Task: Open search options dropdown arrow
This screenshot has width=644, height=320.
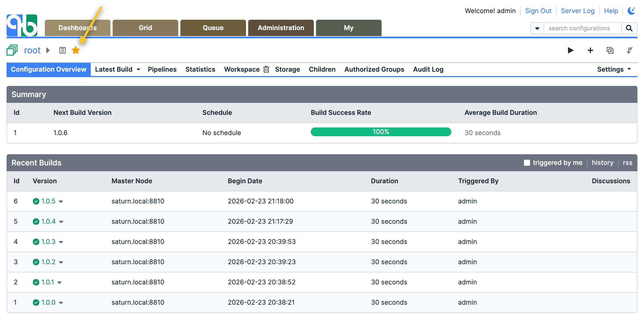Action: [x=537, y=28]
